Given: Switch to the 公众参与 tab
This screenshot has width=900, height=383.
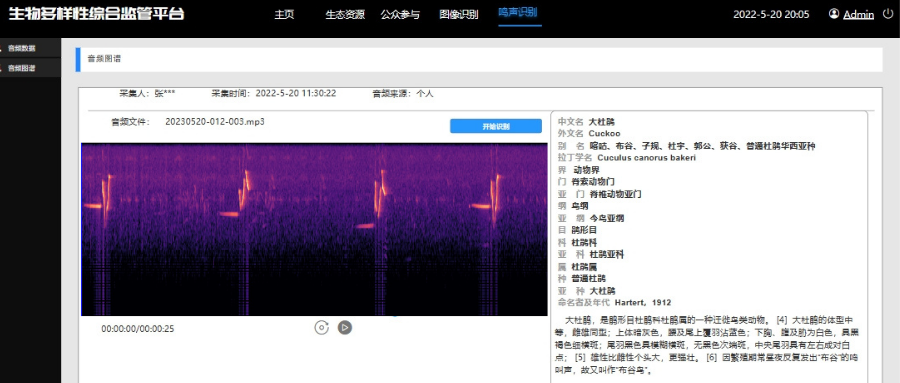Looking at the screenshot, I should [x=400, y=15].
